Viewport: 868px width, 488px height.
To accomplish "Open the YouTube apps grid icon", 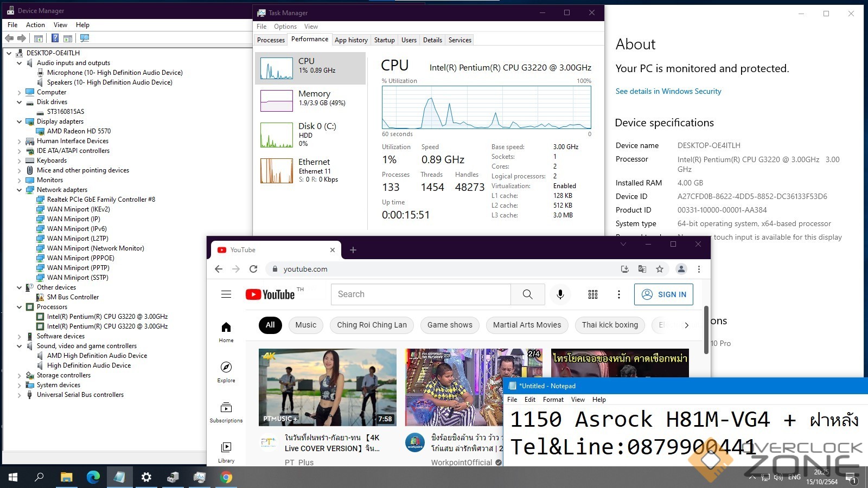I will 593,294.
